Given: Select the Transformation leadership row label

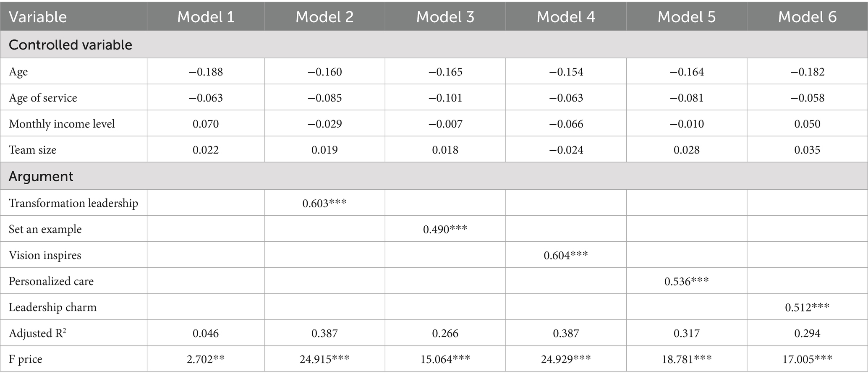Looking at the screenshot, I should tap(73, 203).
